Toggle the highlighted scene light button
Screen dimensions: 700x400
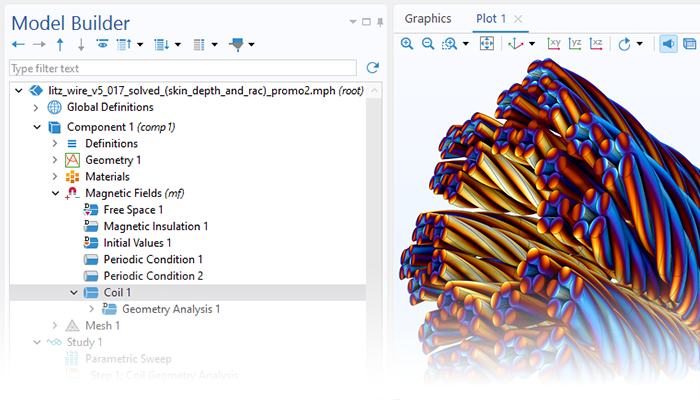tap(668, 44)
